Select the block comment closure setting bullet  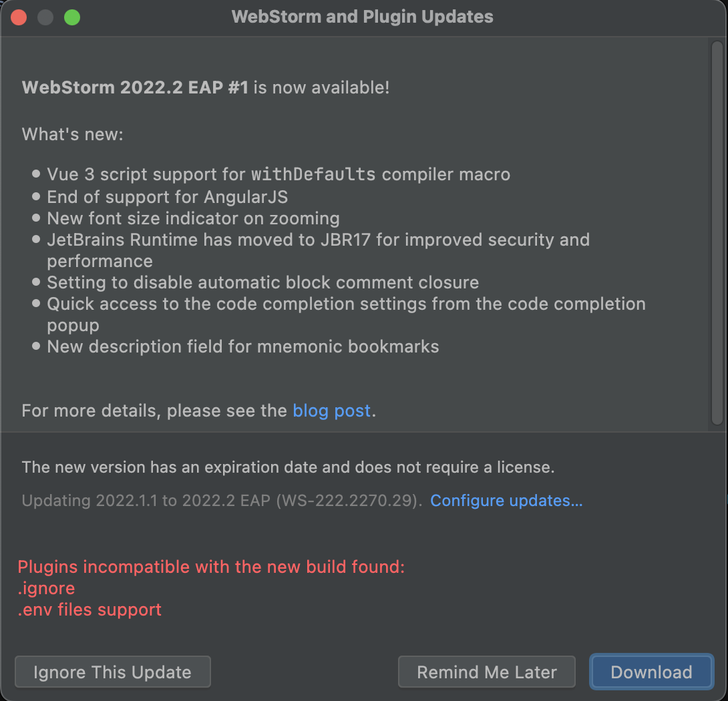263,282
